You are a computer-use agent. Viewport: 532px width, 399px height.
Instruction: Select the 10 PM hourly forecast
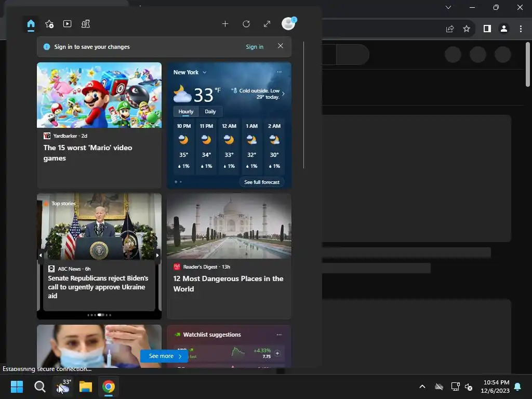point(183,146)
